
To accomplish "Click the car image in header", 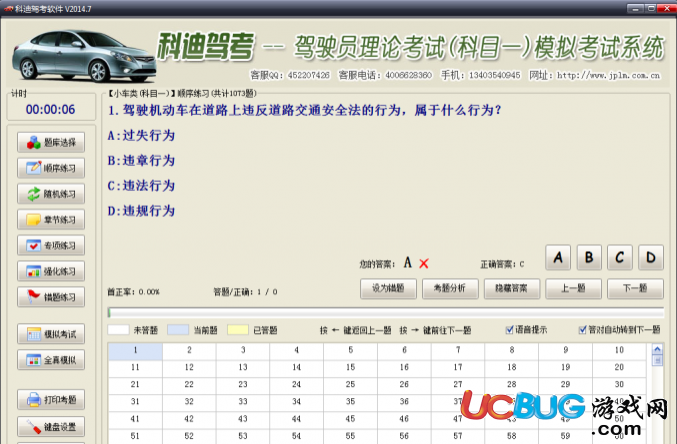I will (83, 56).
